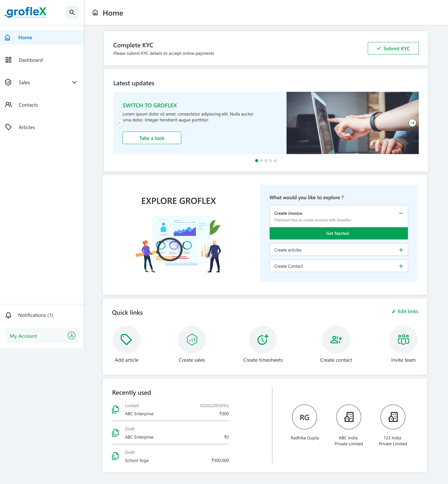Click the Create contact person icon
This screenshot has height=484, width=448.
tap(336, 339)
